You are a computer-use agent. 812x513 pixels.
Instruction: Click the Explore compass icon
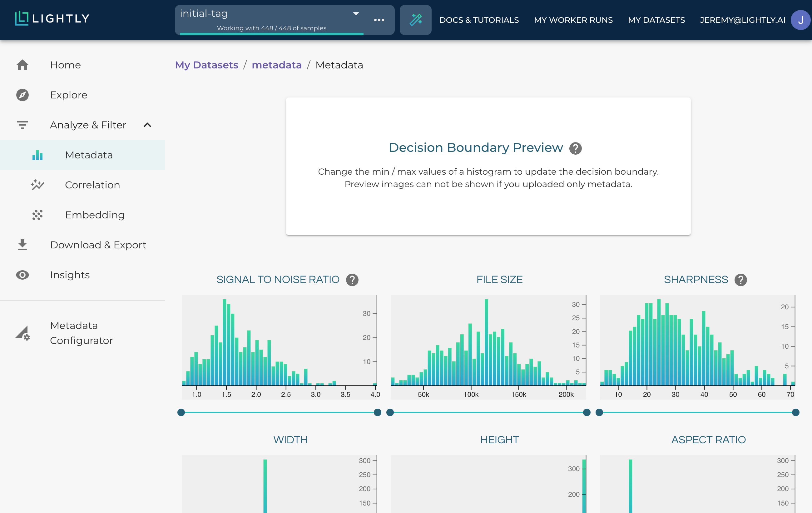coord(22,95)
